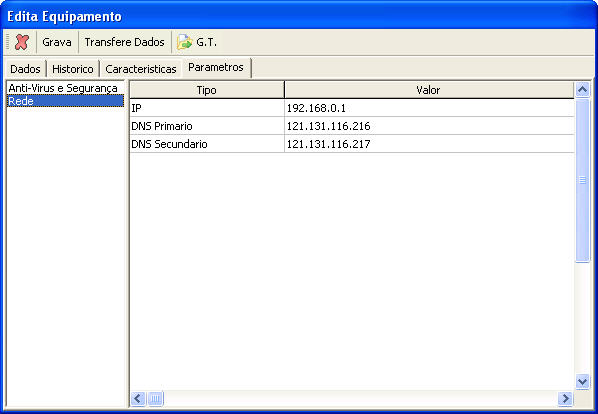Click the DNS Primario value cell
The width and height of the screenshot is (598, 414).
429,126
